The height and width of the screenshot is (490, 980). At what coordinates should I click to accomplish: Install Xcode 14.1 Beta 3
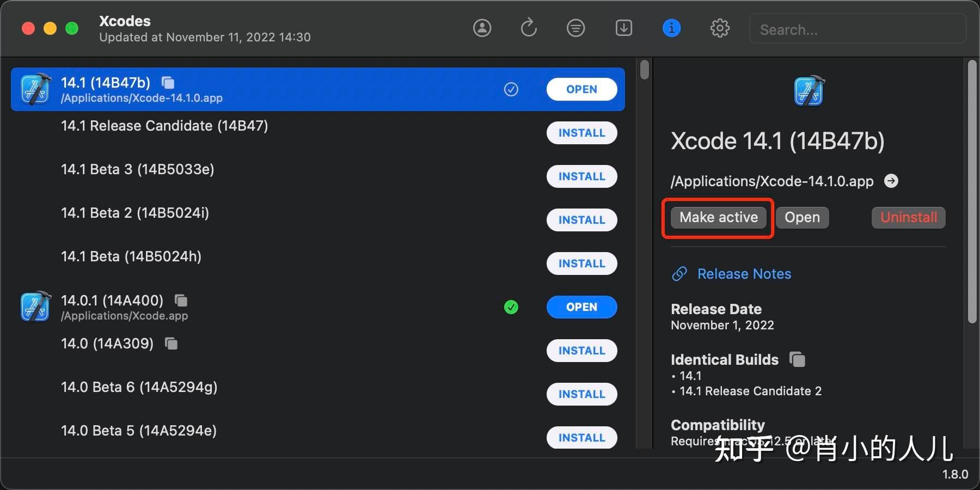pyautogui.click(x=581, y=176)
